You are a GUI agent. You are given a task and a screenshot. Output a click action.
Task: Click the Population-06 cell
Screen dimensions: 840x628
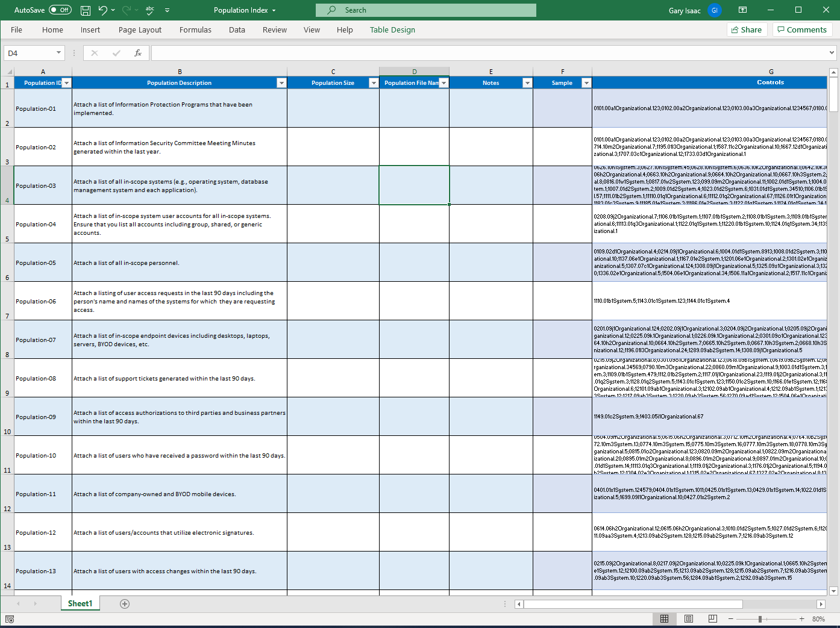(x=43, y=301)
